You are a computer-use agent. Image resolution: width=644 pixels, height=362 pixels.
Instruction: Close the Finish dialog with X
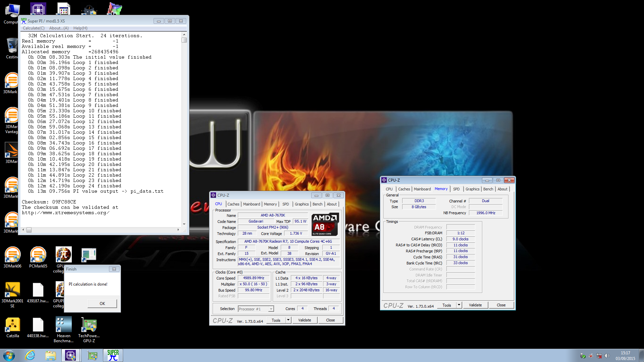114,269
